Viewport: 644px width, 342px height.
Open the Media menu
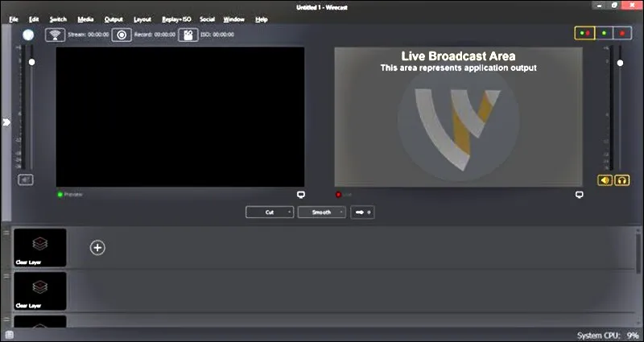tap(85, 19)
